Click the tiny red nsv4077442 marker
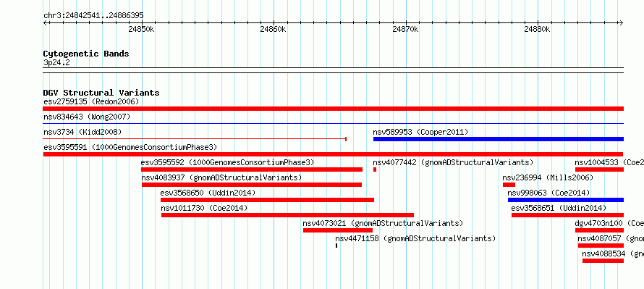 pos(375,169)
